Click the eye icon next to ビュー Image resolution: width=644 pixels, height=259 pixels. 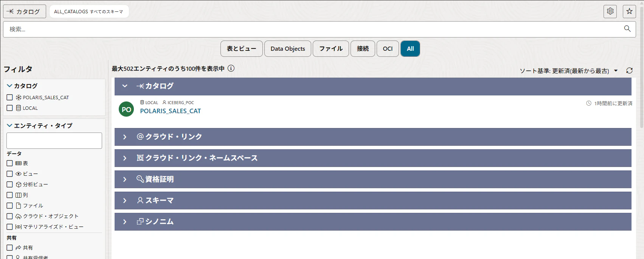[x=19, y=174]
